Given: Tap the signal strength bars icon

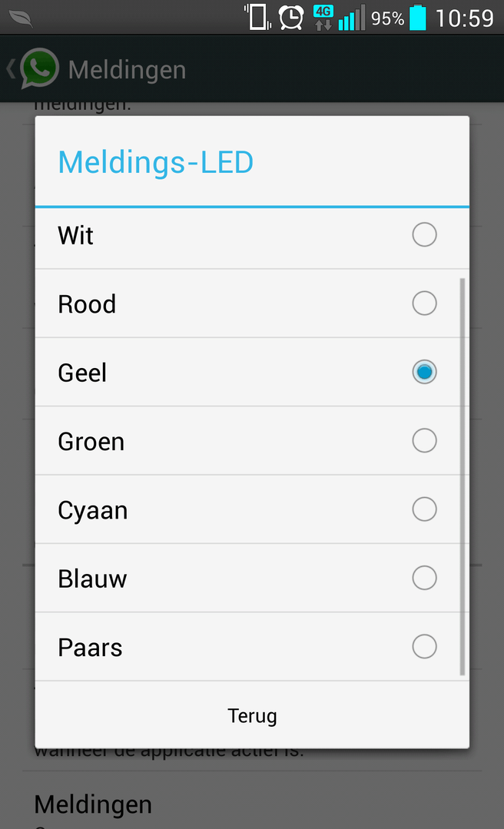Looking at the screenshot, I should pos(352,18).
